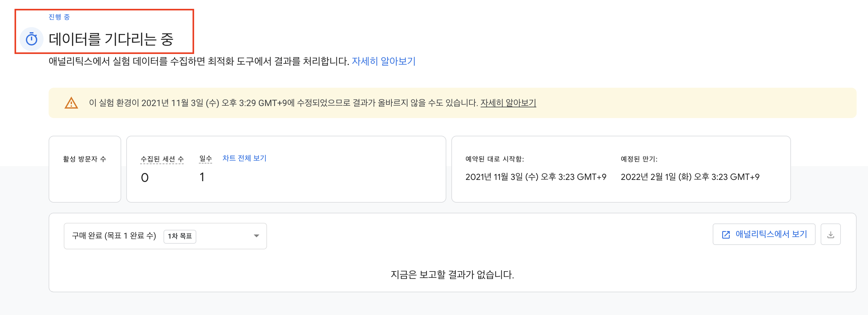Open 애널리틱스에서 보기 button
Image resolution: width=868 pixels, height=315 pixels.
coord(764,235)
